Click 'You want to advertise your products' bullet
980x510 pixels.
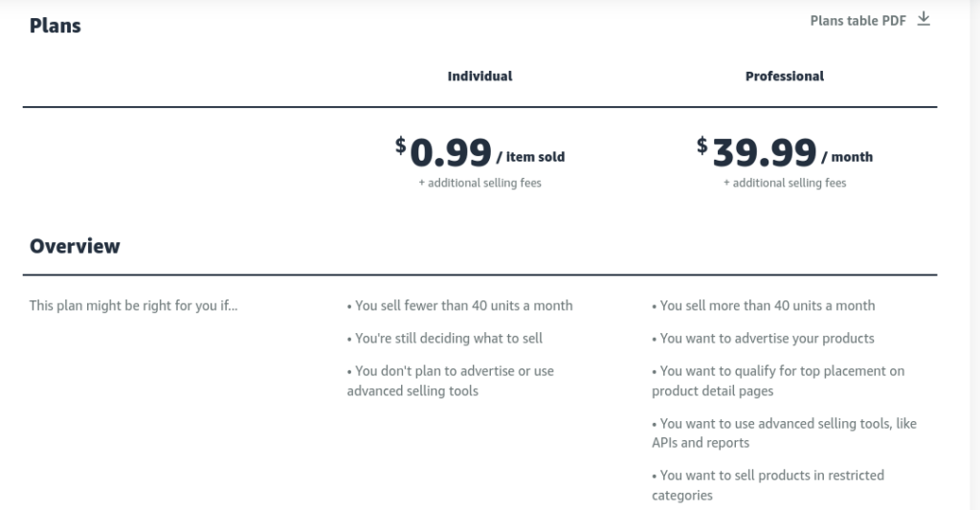pos(763,338)
